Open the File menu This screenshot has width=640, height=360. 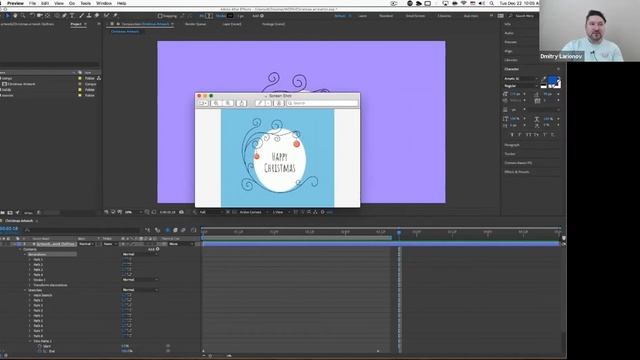tap(32, 3)
